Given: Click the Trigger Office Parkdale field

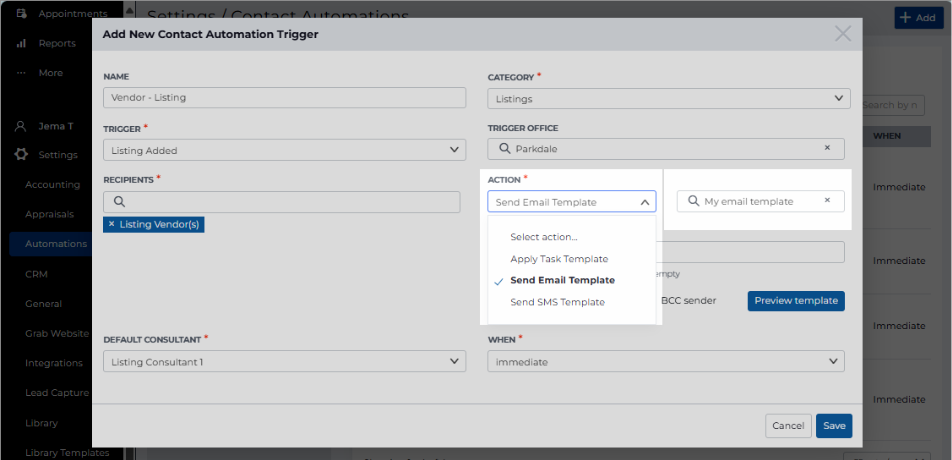Looking at the screenshot, I should click(x=666, y=149).
